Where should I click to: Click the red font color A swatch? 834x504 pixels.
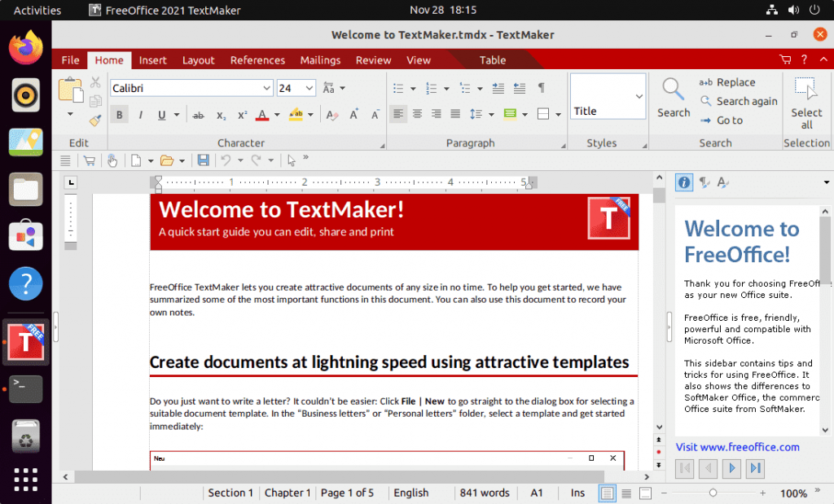click(262, 115)
